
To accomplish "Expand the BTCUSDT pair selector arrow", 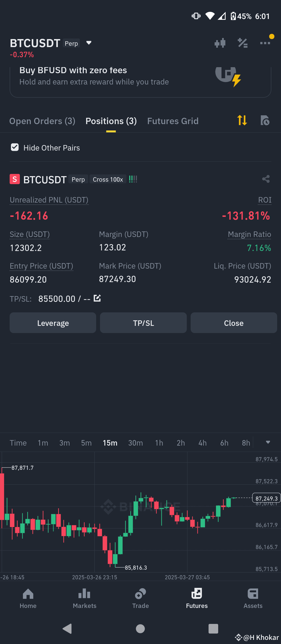I will point(89,43).
